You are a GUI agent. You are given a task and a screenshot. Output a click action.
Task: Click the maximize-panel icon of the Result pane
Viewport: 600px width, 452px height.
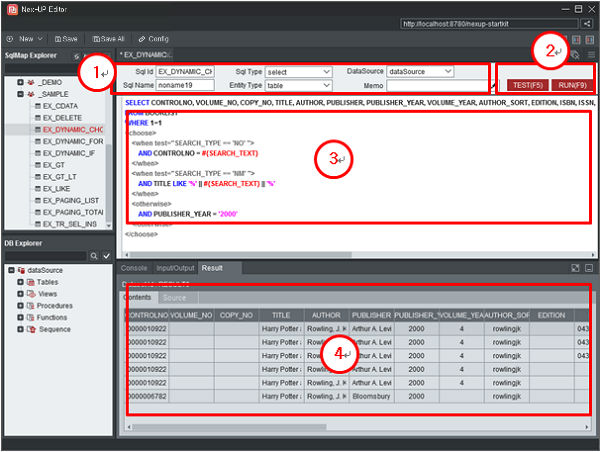click(575, 268)
